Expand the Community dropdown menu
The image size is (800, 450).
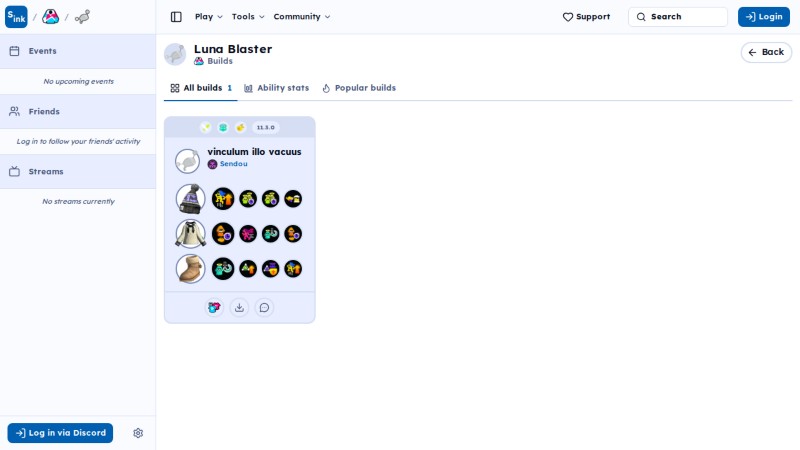(x=302, y=17)
